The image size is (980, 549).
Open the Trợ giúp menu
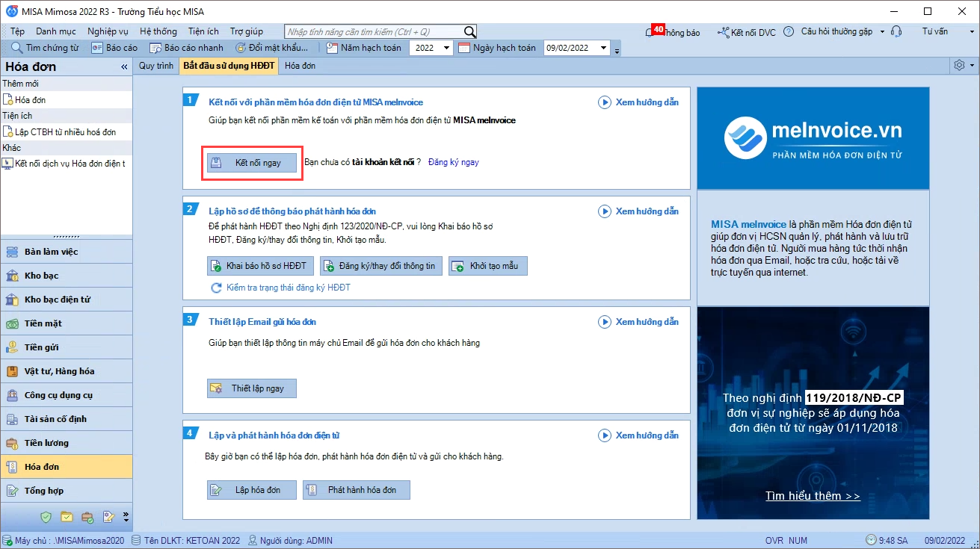coord(247,31)
